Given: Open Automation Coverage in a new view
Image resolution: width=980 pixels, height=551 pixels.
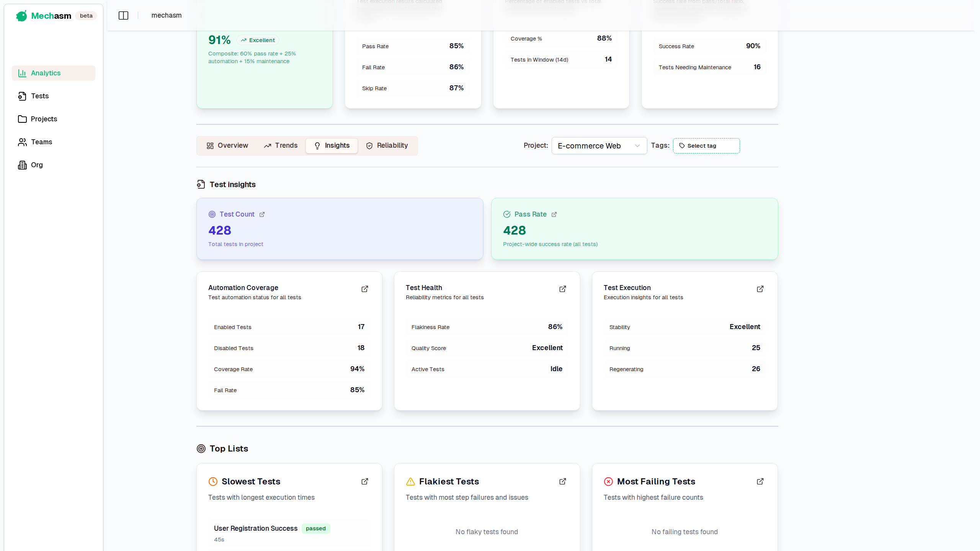Looking at the screenshot, I should pos(364,289).
